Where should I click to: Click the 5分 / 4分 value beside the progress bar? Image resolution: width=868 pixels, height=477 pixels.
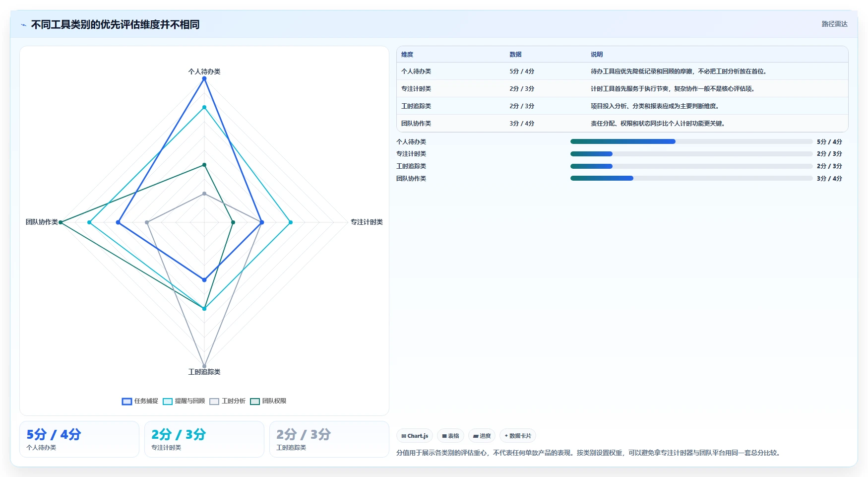point(829,142)
